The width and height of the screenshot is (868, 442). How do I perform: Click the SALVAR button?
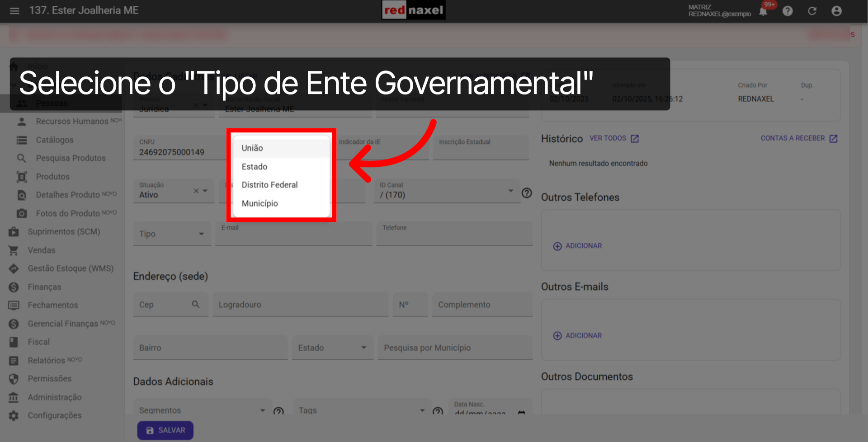point(165,430)
